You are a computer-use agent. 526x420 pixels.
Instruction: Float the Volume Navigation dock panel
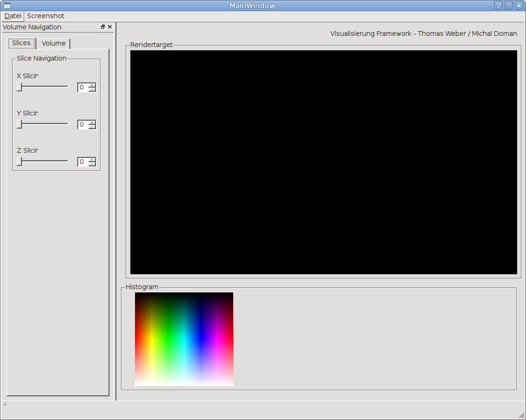tap(103, 27)
